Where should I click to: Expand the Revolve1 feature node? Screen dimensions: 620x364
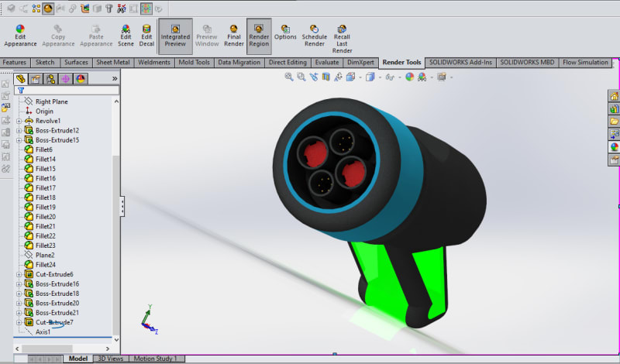click(x=19, y=121)
